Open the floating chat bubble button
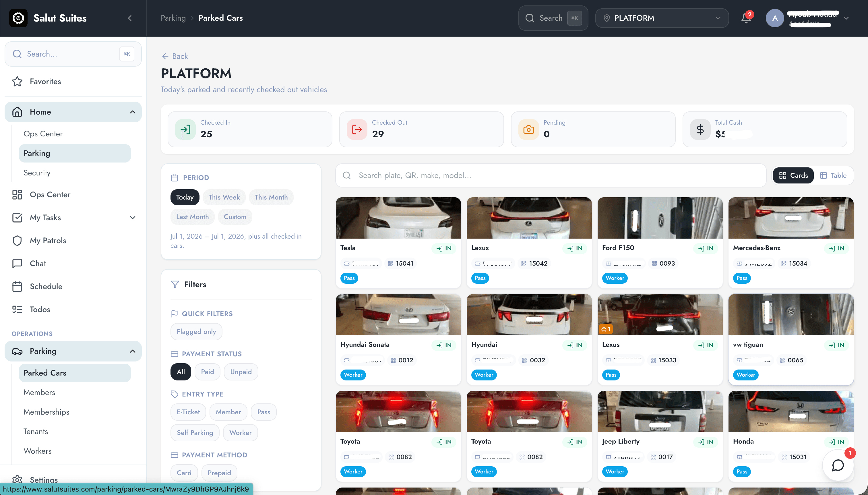 point(838,465)
